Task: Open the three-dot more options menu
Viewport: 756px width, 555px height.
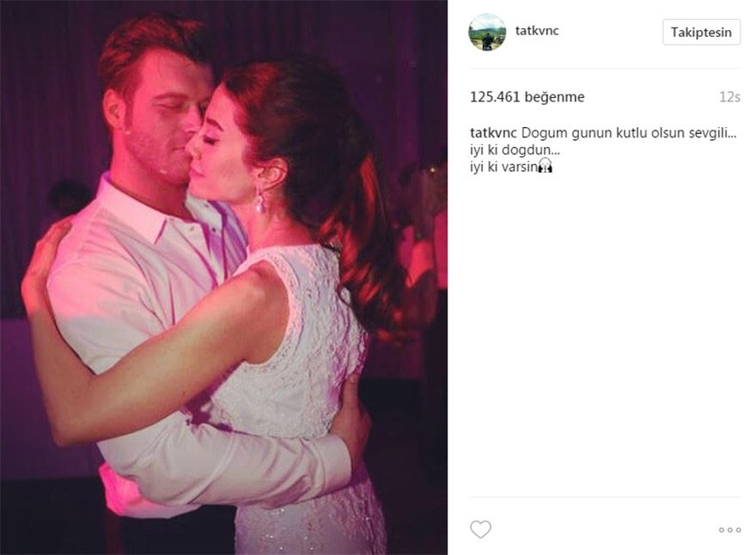Action: click(729, 529)
